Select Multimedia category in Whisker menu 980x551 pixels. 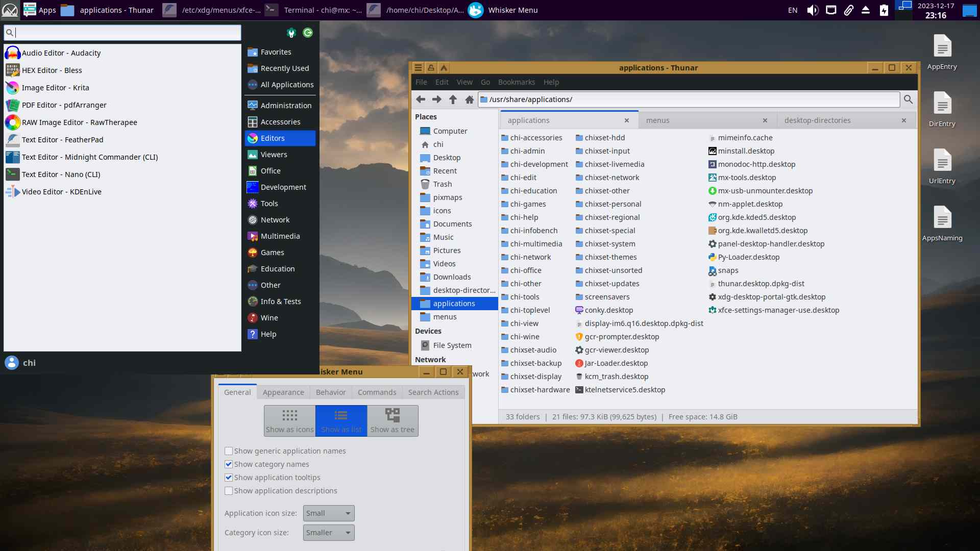(280, 236)
